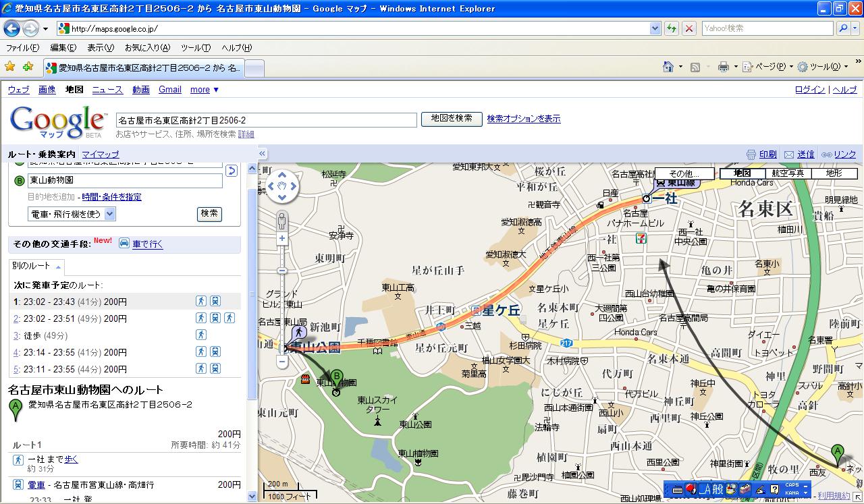This screenshot has height=504, width=864.
Task: Click the destination field 東山動物園
Action: point(124,181)
